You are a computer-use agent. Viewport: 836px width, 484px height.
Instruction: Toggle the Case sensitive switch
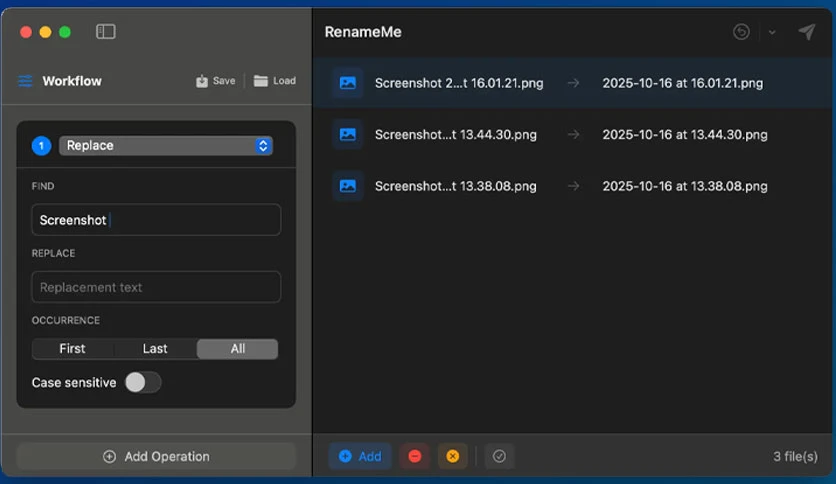[x=143, y=382]
